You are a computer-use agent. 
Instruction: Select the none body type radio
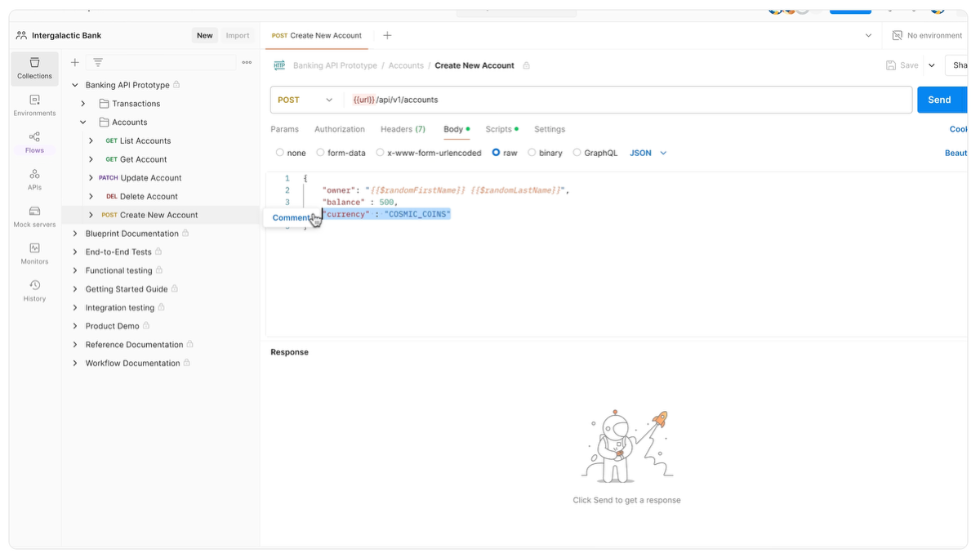pos(280,153)
